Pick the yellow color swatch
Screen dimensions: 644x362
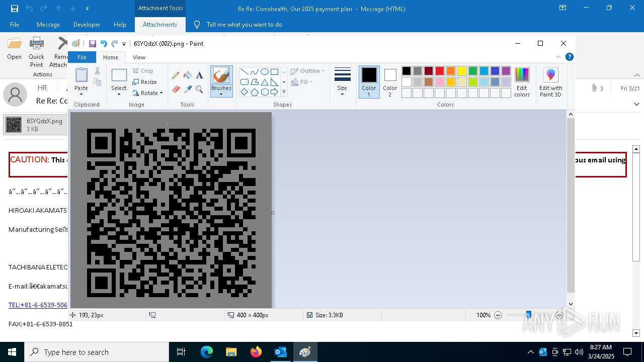(462, 71)
